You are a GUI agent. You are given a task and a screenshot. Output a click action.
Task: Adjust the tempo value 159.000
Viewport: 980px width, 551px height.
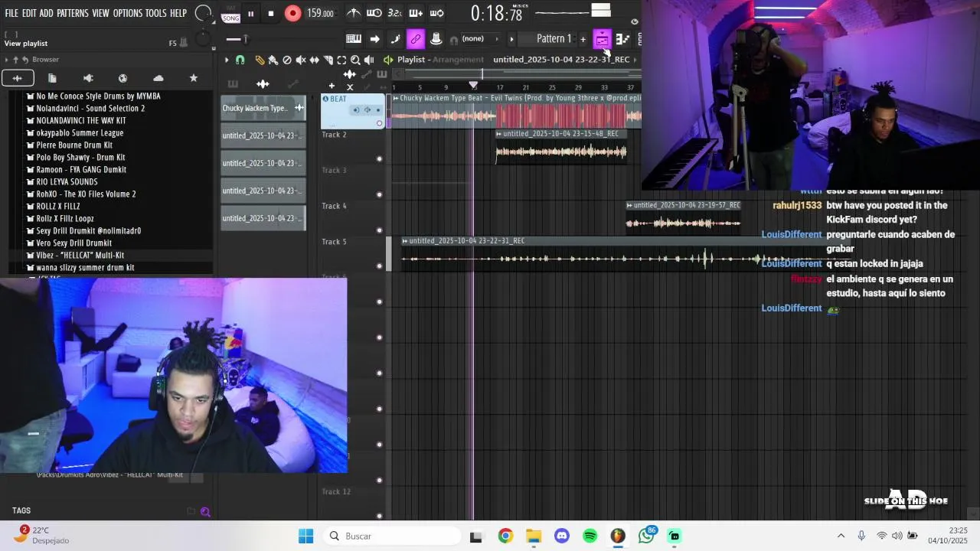[320, 13]
